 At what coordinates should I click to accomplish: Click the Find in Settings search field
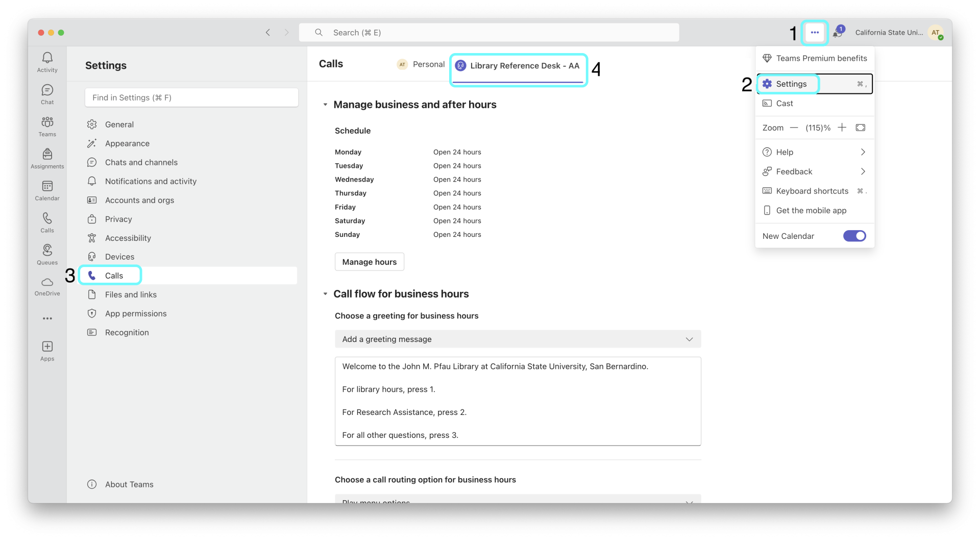coord(191,97)
